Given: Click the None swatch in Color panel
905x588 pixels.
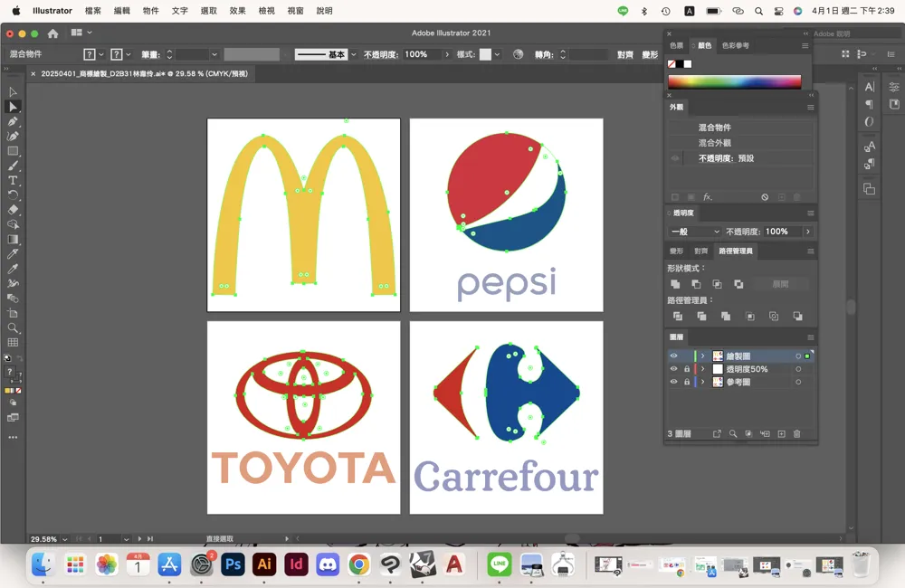Looking at the screenshot, I should click(x=672, y=64).
